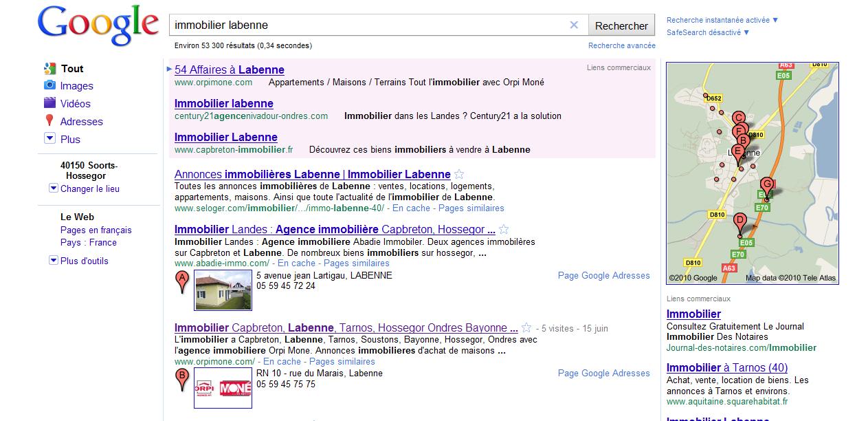Open the Images search icon
The image size is (868, 421).
click(x=49, y=85)
